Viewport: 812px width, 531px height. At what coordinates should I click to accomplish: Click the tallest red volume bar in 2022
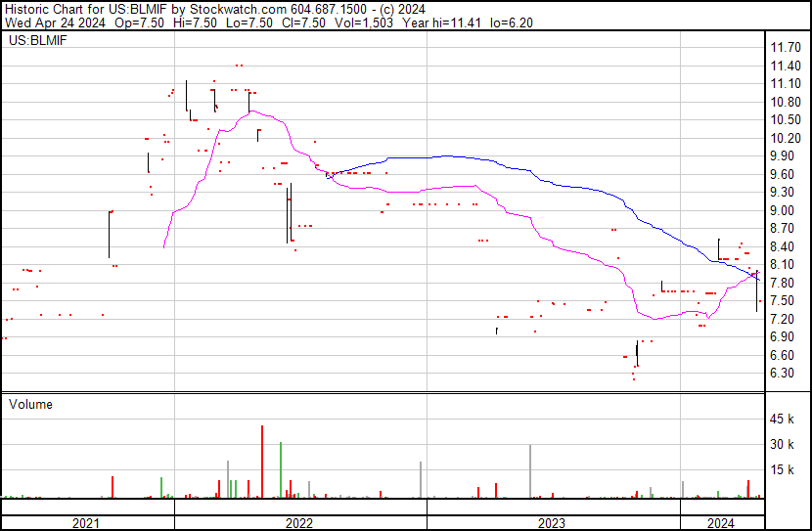click(262, 462)
